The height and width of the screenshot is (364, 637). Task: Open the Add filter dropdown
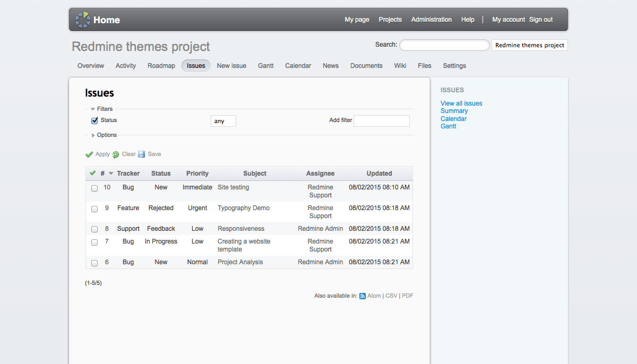click(x=382, y=121)
